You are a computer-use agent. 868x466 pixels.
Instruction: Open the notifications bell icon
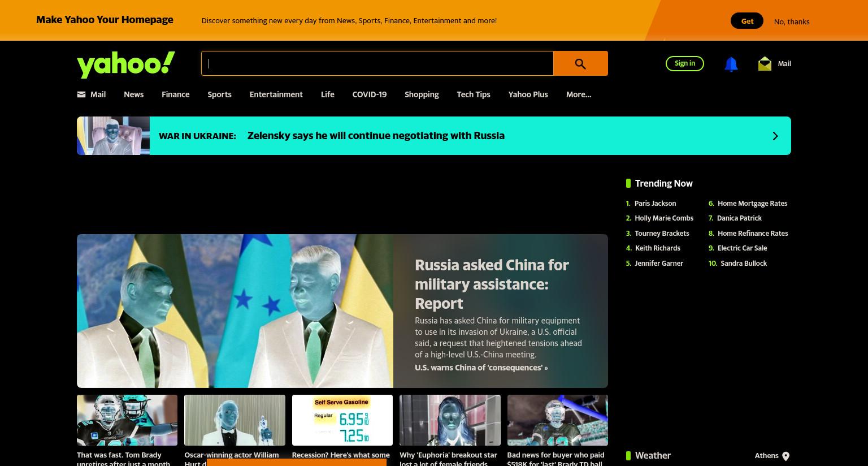731,64
